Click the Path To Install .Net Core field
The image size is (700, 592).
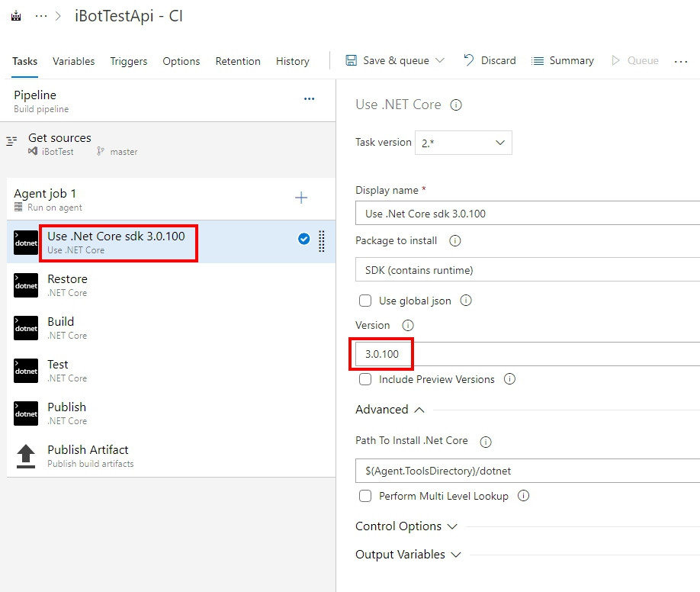pyautogui.click(x=527, y=471)
